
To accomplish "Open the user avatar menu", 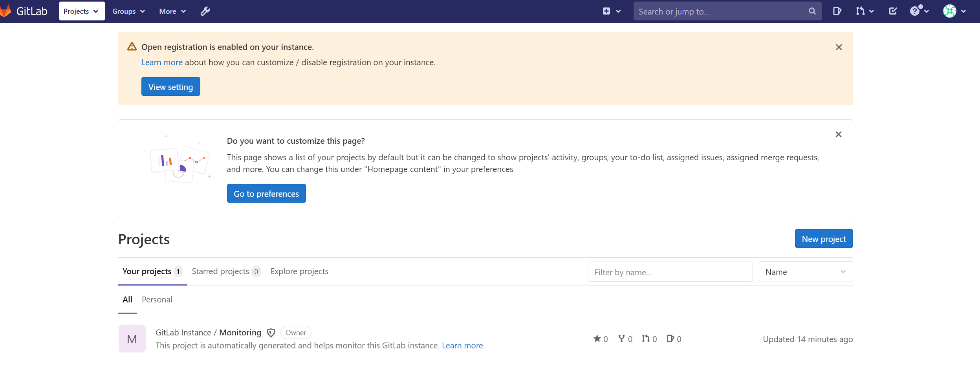I will (954, 11).
